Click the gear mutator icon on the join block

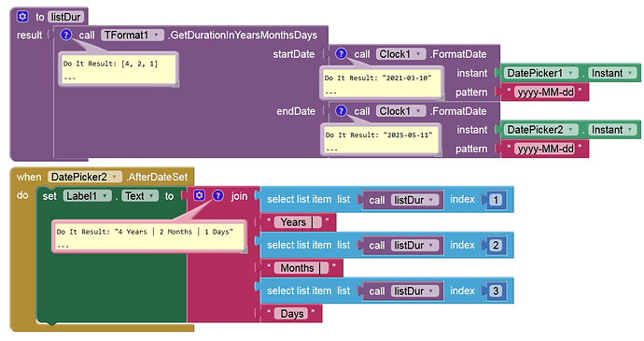click(x=199, y=195)
